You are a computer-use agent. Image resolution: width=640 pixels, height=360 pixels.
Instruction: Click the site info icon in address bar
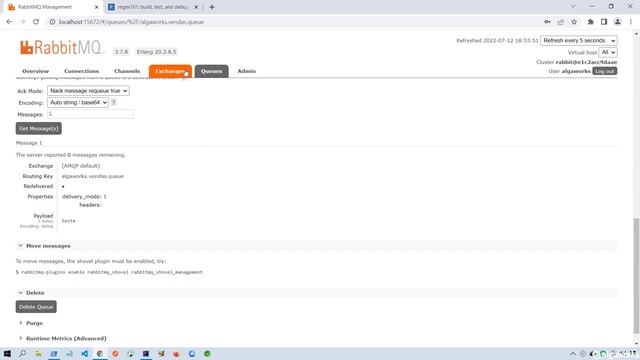52,22
